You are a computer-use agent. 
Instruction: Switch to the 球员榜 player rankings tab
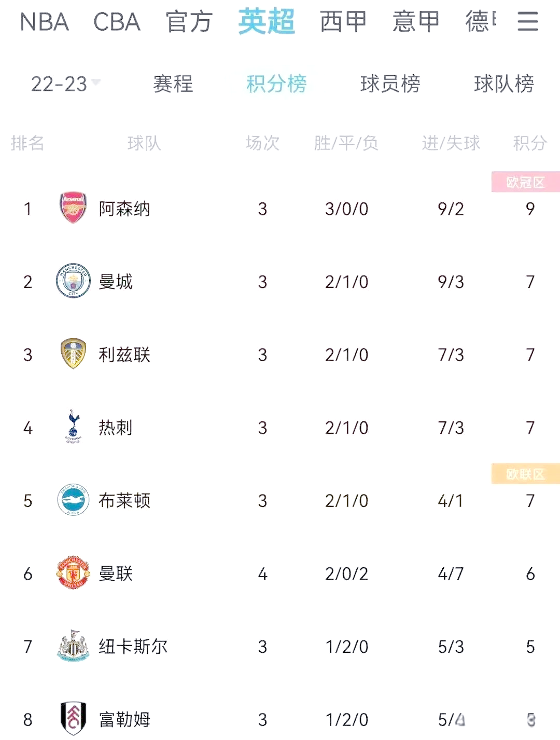[391, 84]
